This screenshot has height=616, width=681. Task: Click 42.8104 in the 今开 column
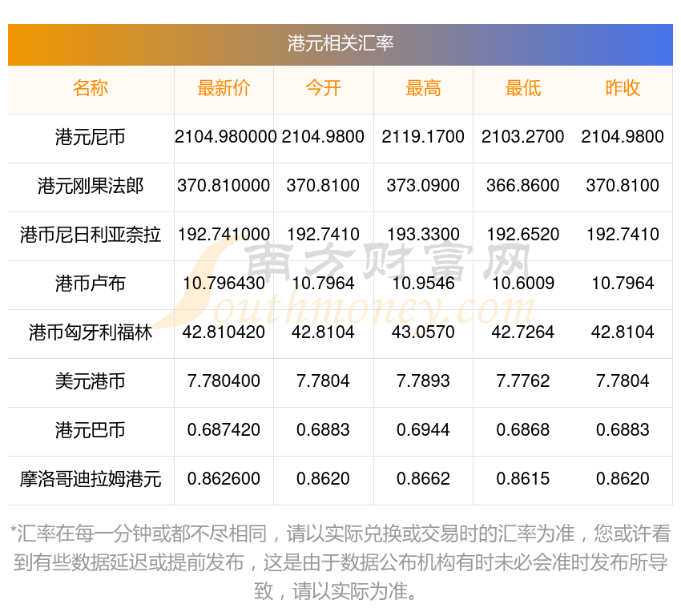pyautogui.click(x=323, y=332)
